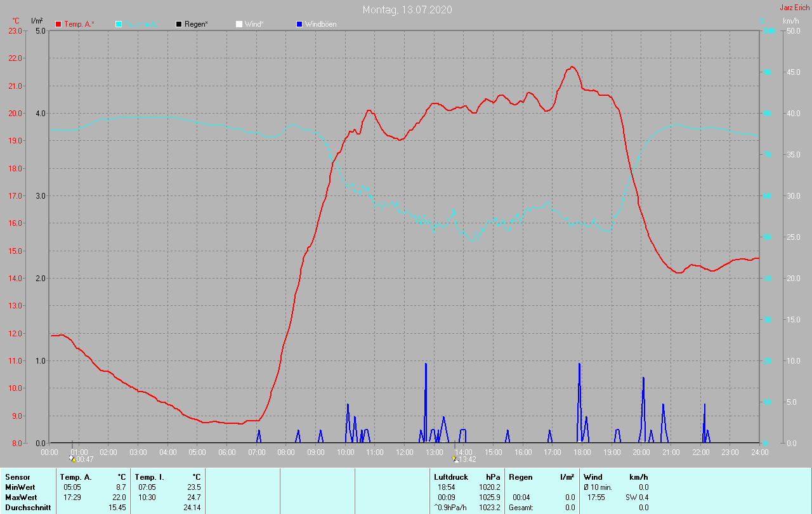Click the rain time '00:04' cell
Image resolution: width=812 pixels, height=514 pixels.
[x=521, y=498]
